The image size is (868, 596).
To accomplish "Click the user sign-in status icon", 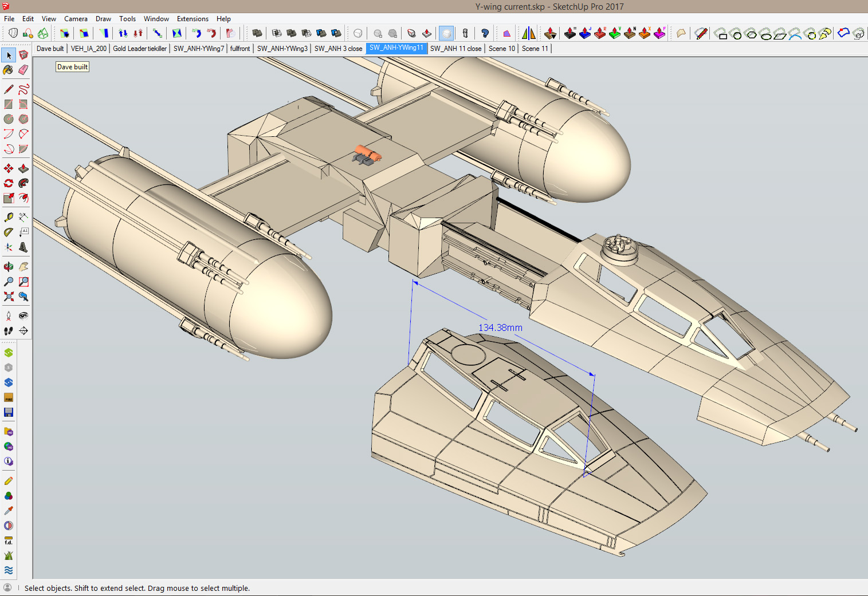I will tap(7, 587).
